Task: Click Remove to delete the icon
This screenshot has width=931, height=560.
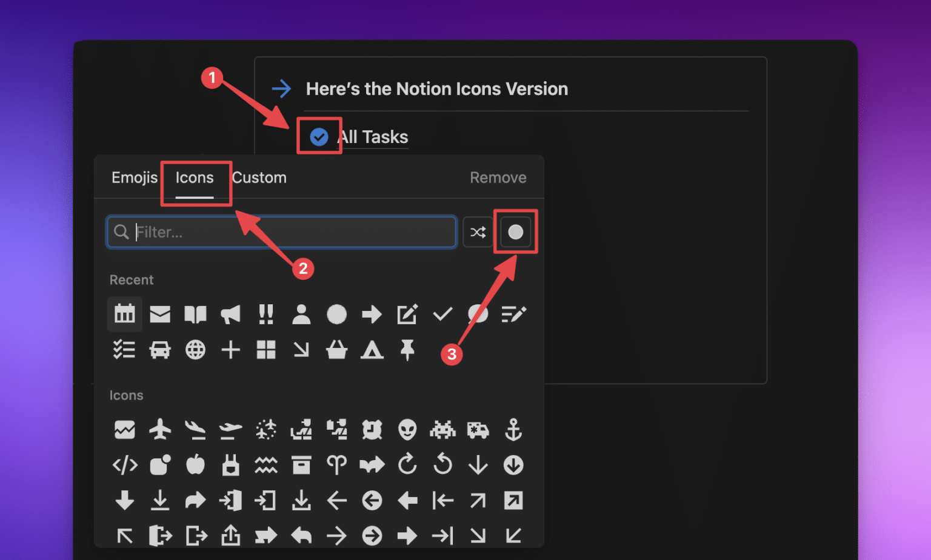Action: point(498,178)
